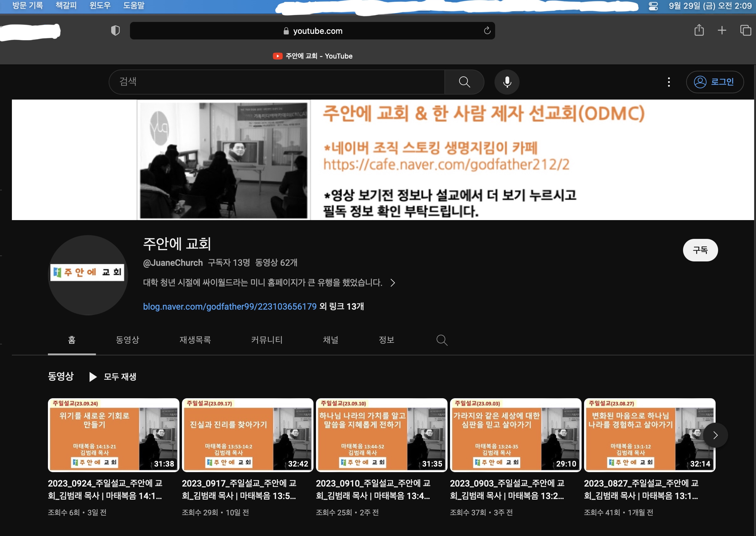The image size is (756, 536).
Task: Click the YouTube search magnifier button
Action: pos(464,82)
